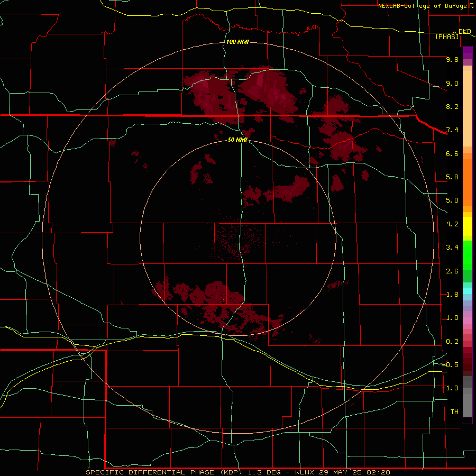476x476 pixels.
Task: Click the bright green segment of color bar
Action: pyautogui.click(x=467, y=255)
